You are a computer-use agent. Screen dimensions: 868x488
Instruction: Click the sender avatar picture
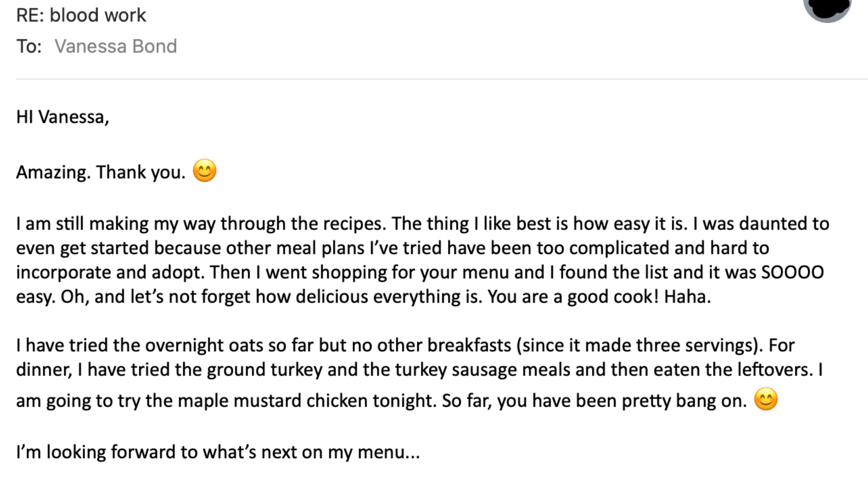(827, 9)
